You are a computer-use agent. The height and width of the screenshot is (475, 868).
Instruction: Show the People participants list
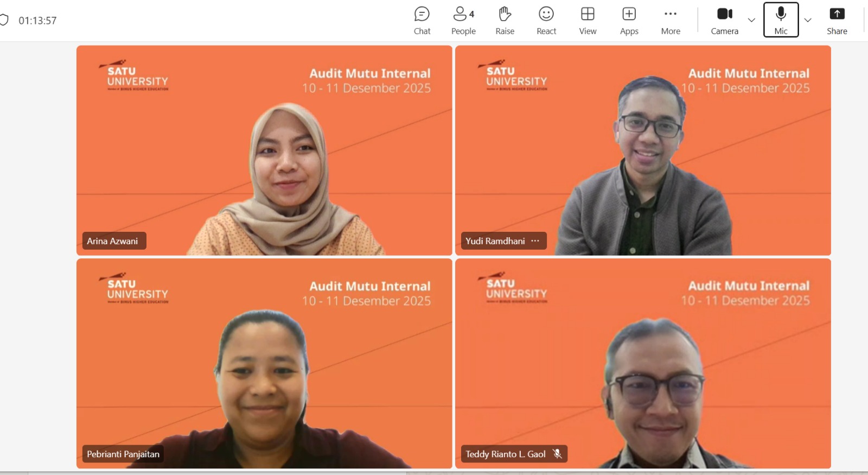click(x=463, y=21)
